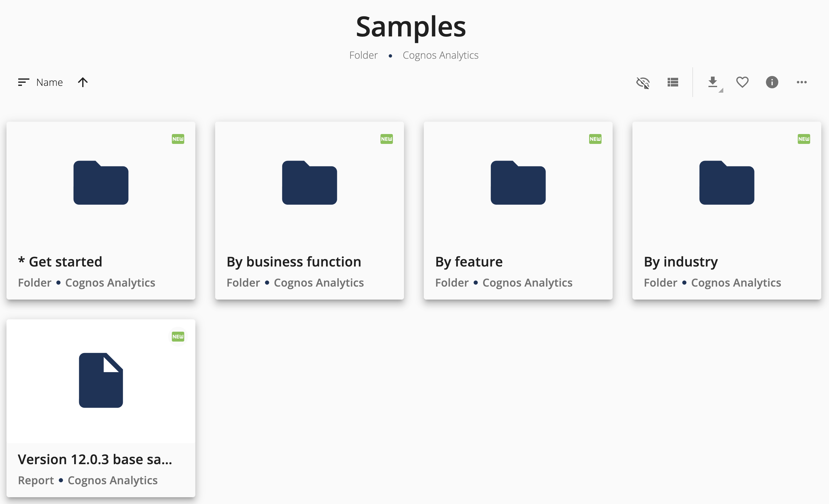Viewport: 829px width, 504px height.
Task: Open the * Get started folder icon
Action: pos(101,183)
